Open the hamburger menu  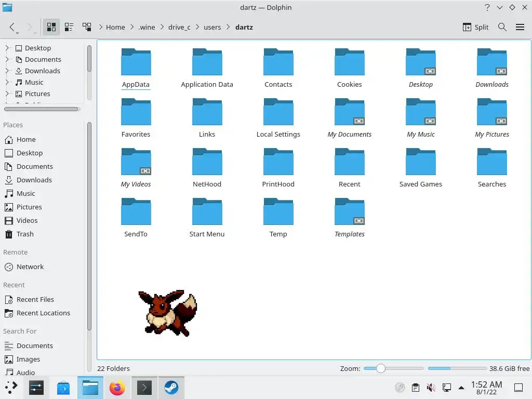pos(520,27)
